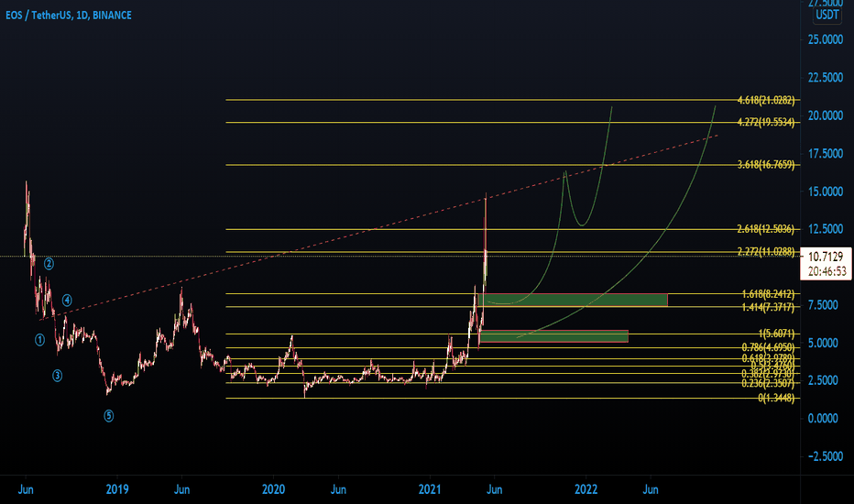Select the circled wave 4 label
The image size is (854, 504).
point(67,301)
